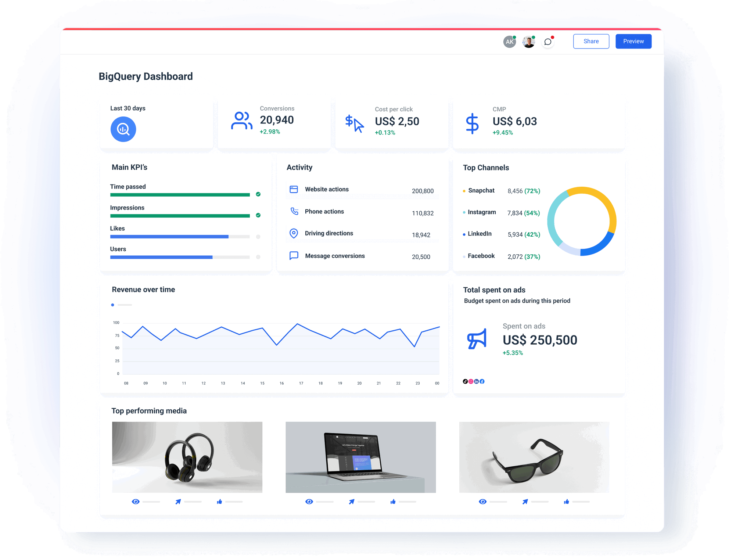Select the Driving directions value 18,942
This screenshot has height=560, width=729.
421,235
